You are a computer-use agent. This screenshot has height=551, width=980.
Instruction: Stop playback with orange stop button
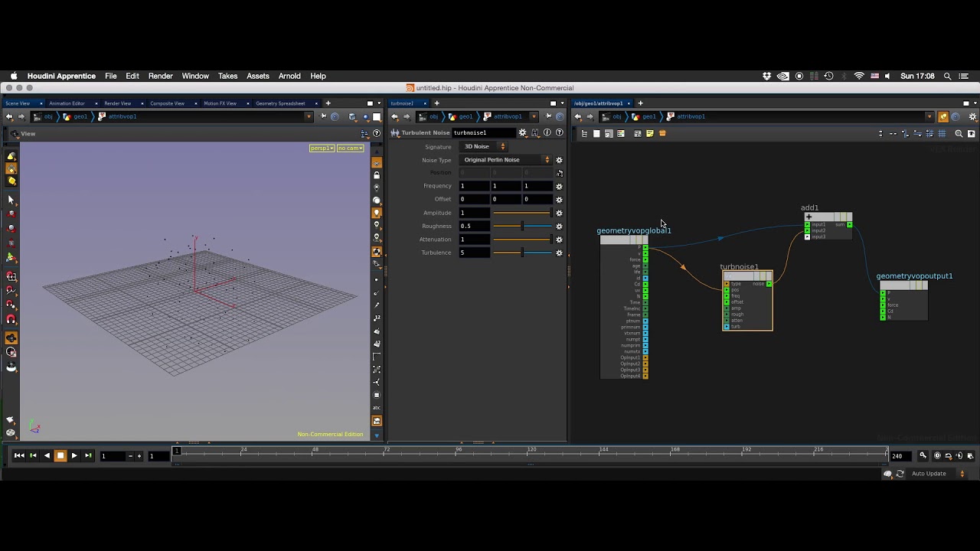60,455
